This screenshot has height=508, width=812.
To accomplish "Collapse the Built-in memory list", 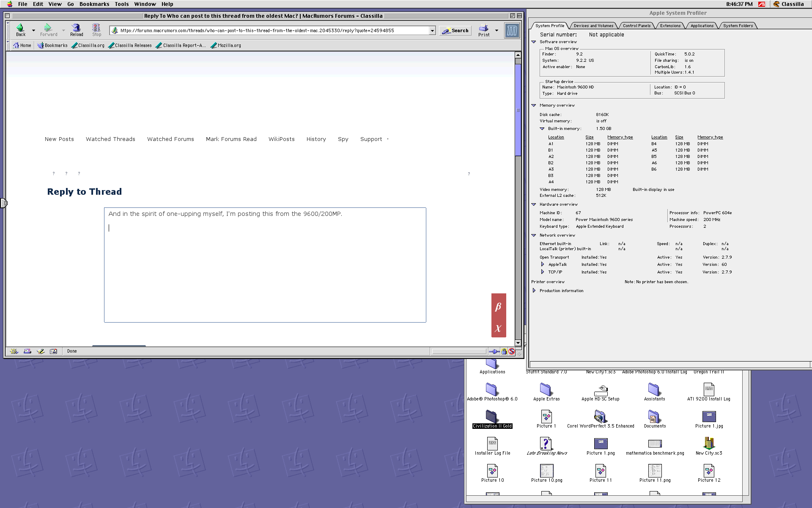I will click(x=542, y=129).
